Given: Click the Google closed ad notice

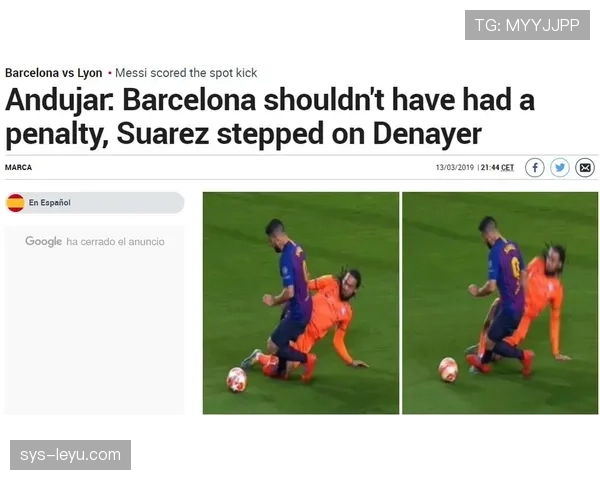Looking at the screenshot, I should click(95, 242).
